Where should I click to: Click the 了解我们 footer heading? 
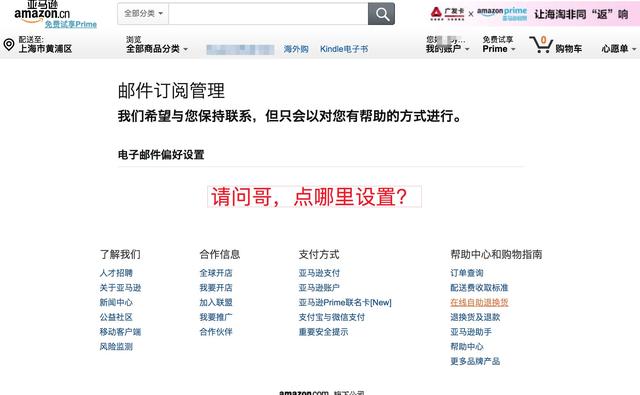pyautogui.click(x=120, y=254)
